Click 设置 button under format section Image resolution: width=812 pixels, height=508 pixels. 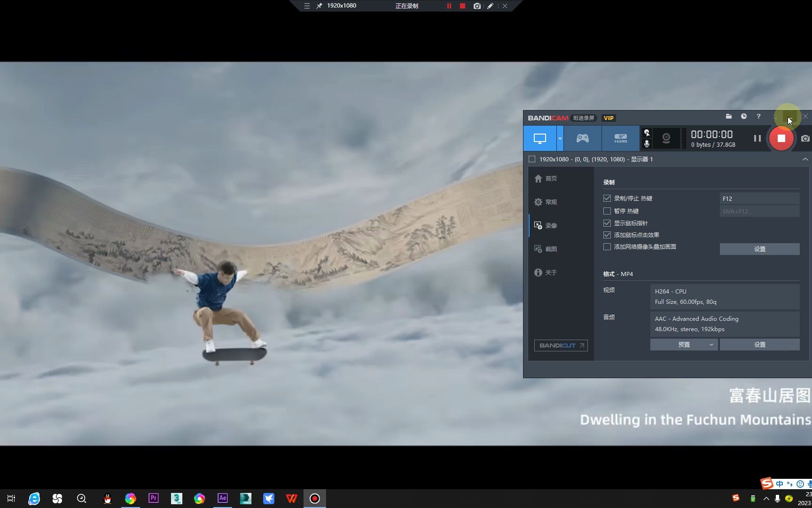pos(759,345)
